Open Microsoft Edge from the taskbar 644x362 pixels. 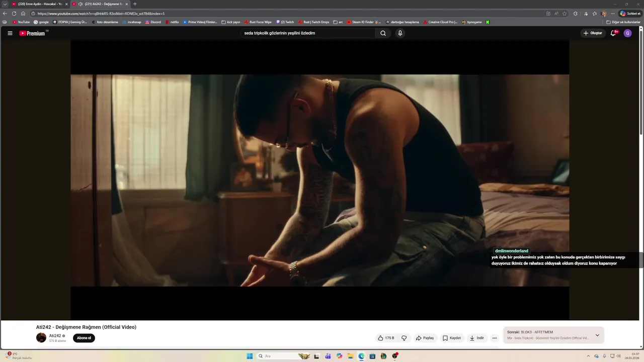tap(361, 356)
